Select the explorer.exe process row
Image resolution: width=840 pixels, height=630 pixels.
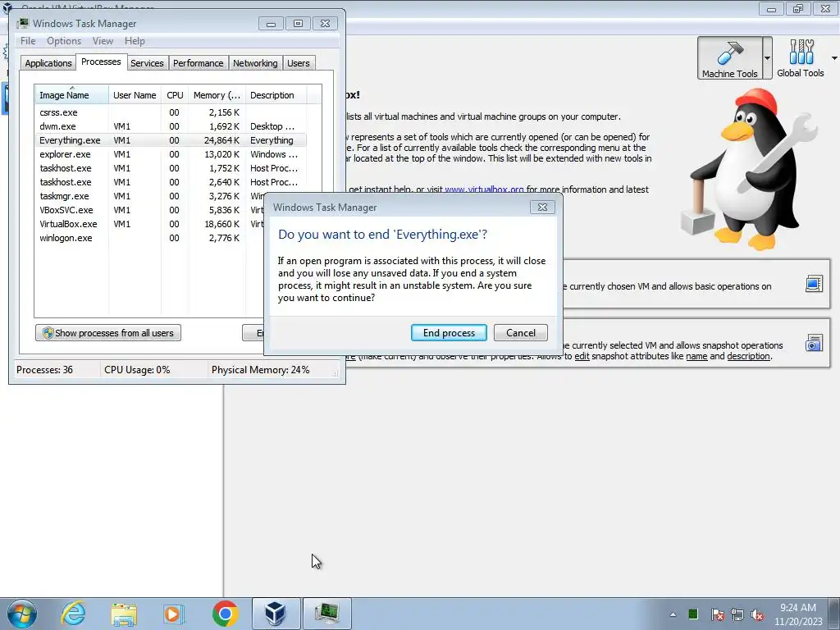pos(171,154)
